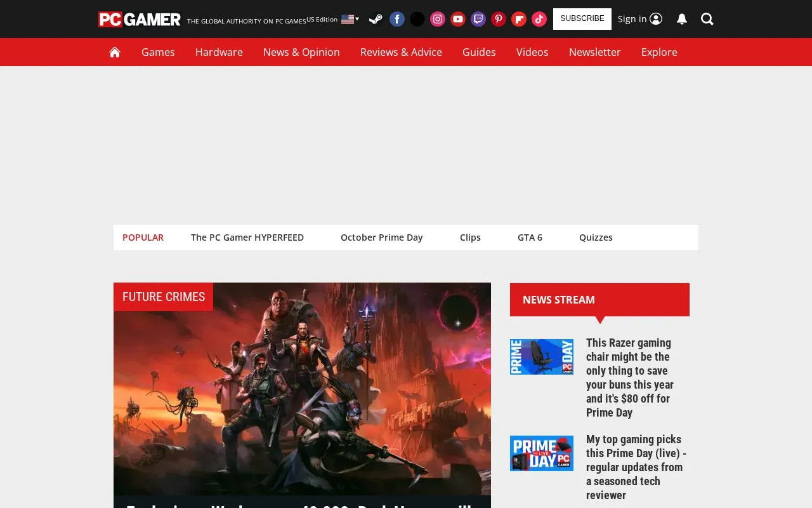Open the Newsletter menu item

(595, 52)
